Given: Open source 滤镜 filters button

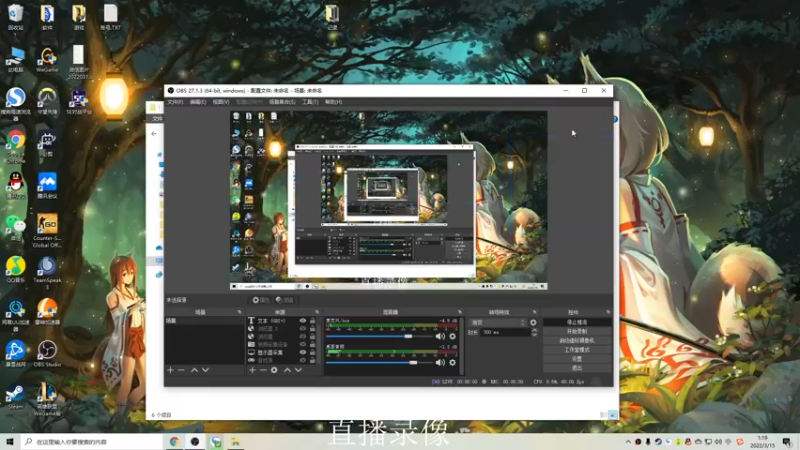Looking at the screenshot, I should pos(285,300).
